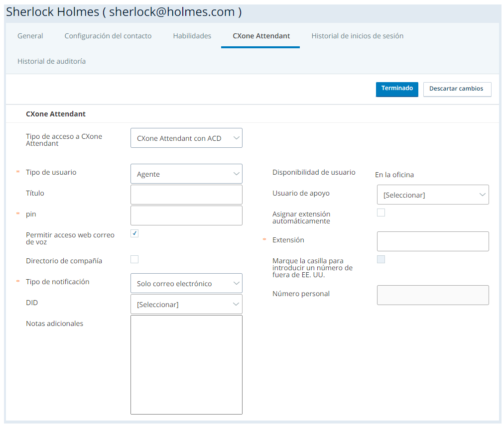Select the CXone Attendant tab

pos(261,36)
